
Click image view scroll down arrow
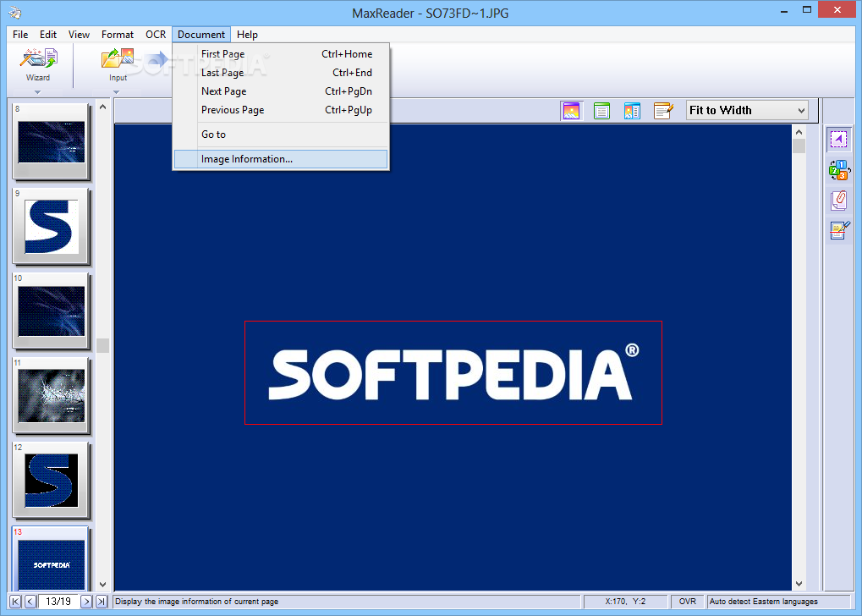799,584
